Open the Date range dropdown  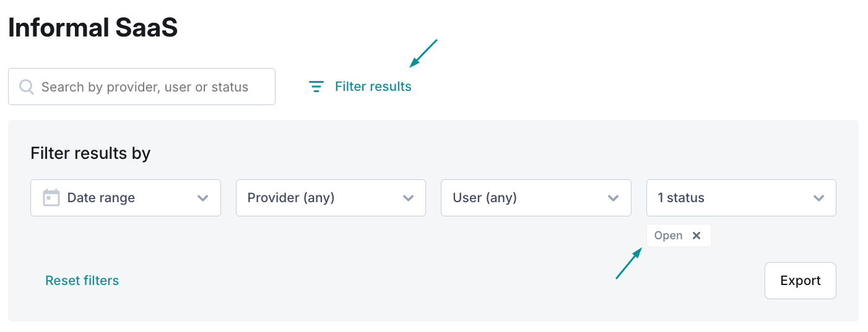(x=126, y=198)
